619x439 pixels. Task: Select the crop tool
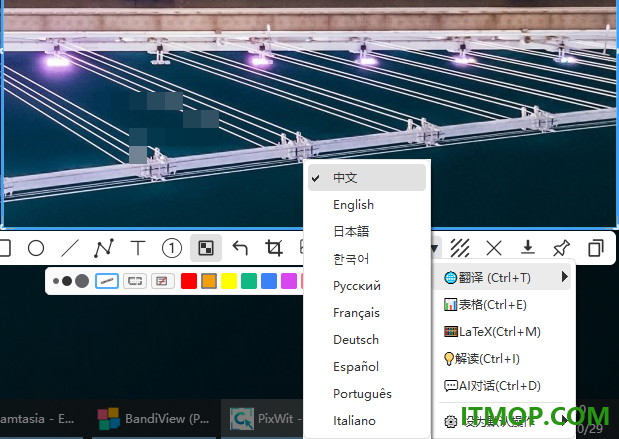[x=274, y=248]
